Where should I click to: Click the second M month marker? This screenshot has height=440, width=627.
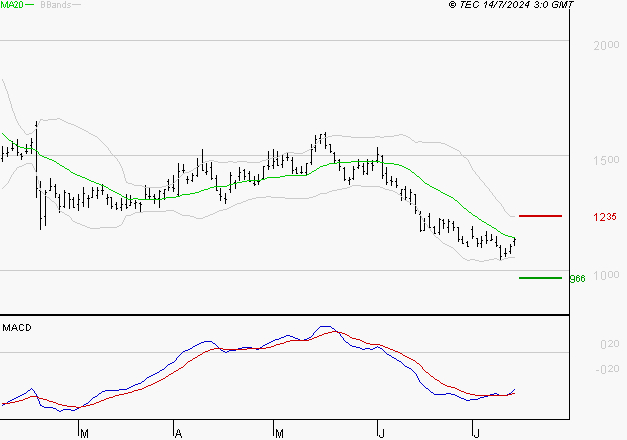tap(280, 433)
